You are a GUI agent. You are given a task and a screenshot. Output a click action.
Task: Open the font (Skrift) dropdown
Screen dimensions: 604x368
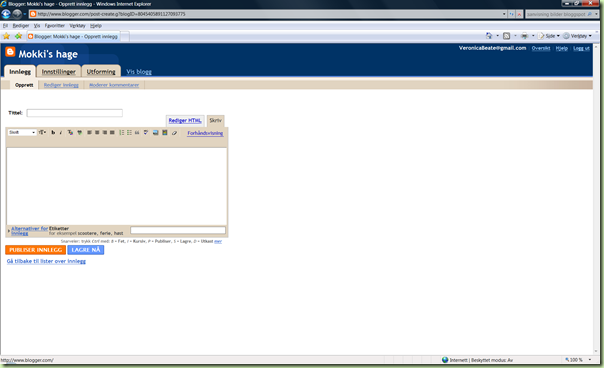click(x=22, y=133)
